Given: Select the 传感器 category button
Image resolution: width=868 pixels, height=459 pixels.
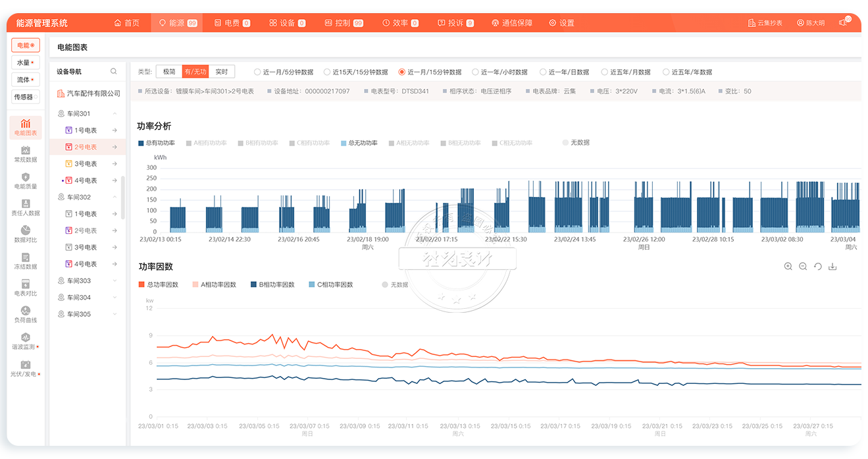Looking at the screenshot, I should point(26,97).
